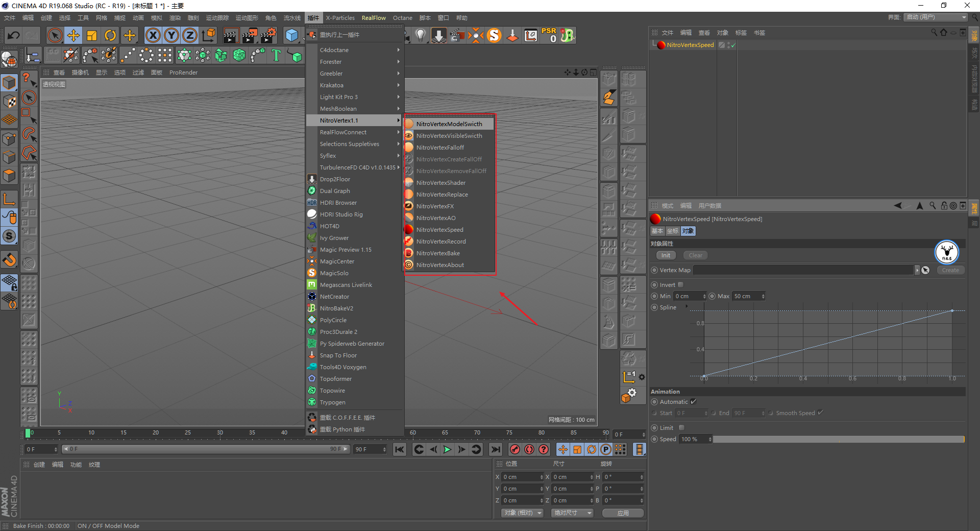Viewport: 980px width, 531px height.
Task: Toggle Y axis lock icon
Action: (171, 35)
